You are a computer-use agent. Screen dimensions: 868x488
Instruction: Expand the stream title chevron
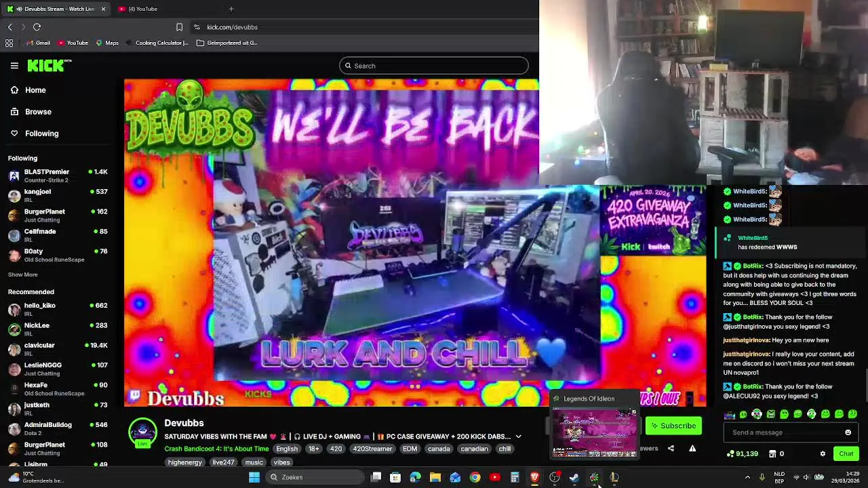(x=518, y=436)
